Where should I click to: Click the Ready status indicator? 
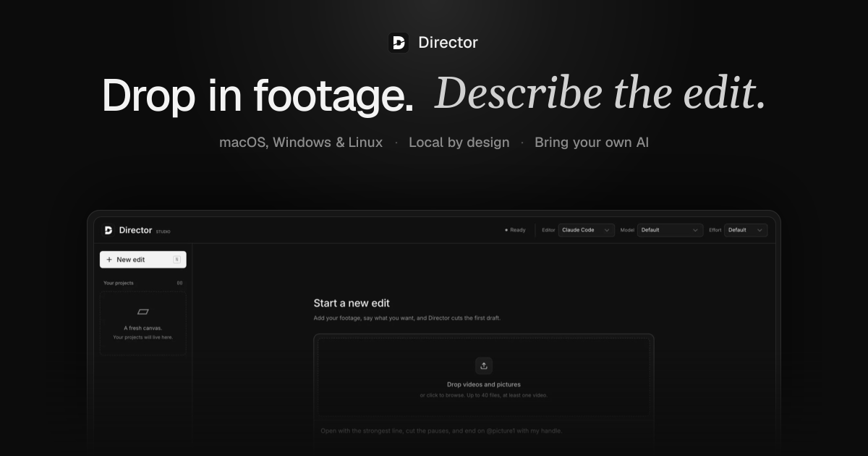click(515, 230)
